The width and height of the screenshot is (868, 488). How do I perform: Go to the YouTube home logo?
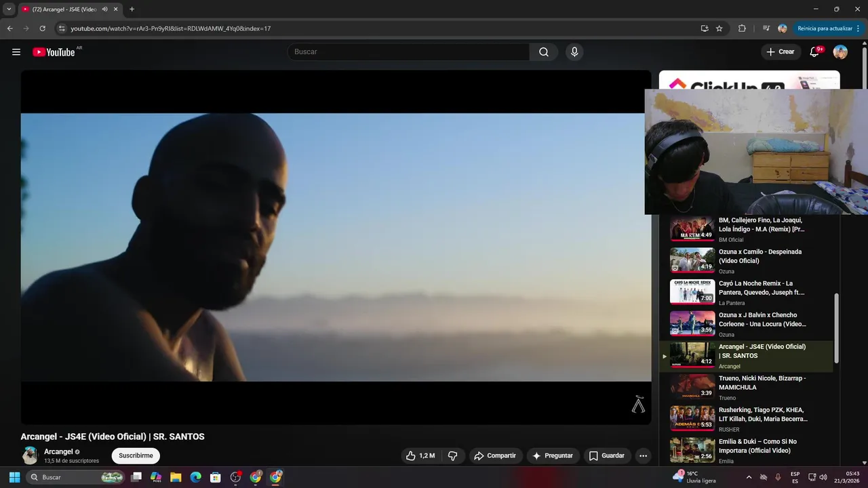point(54,52)
